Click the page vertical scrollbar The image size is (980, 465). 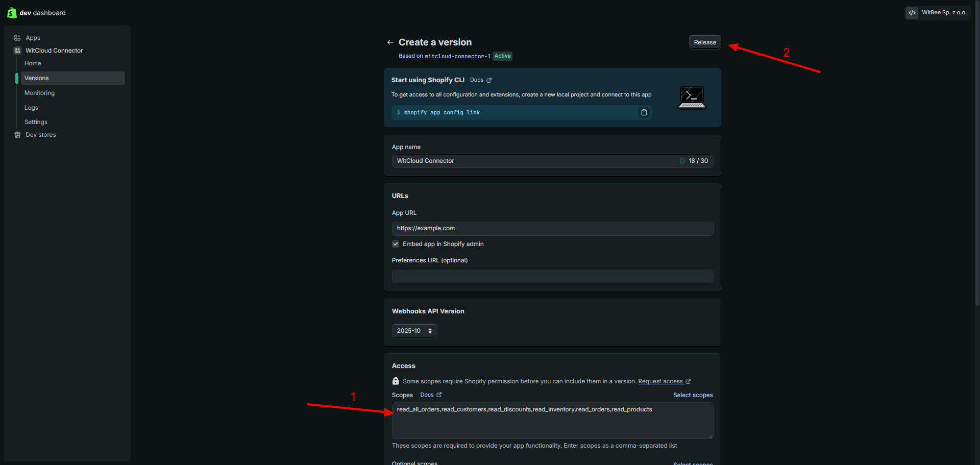[x=977, y=153]
